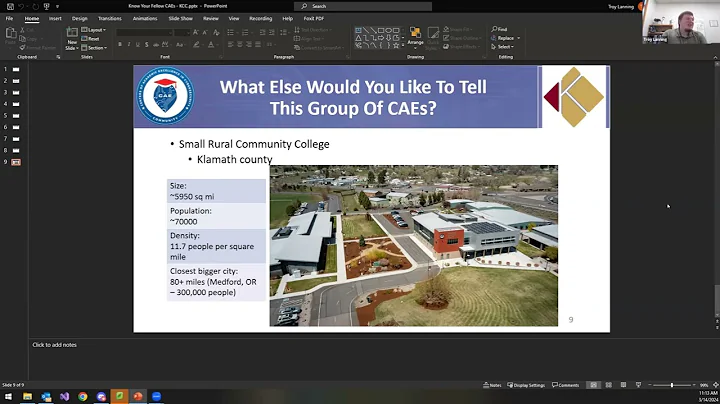Decrease list indent level icon
The width and height of the screenshot is (720, 404).
coord(262,32)
